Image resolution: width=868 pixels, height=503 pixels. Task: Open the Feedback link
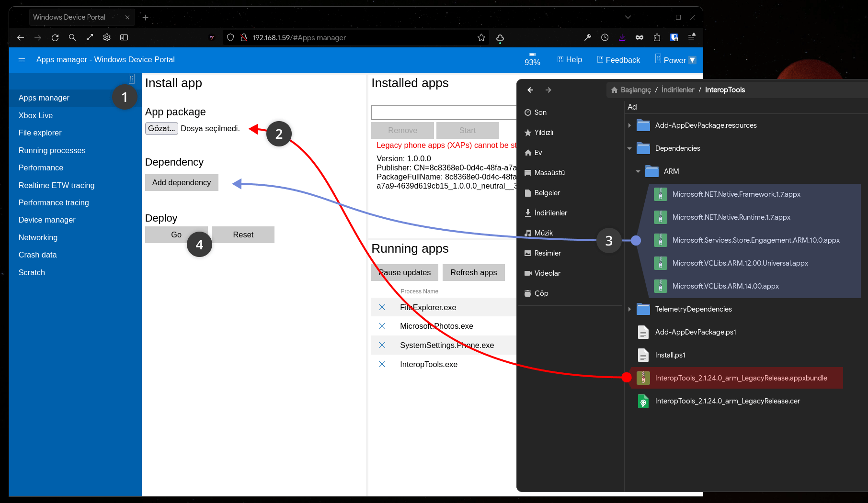click(x=618, y=60)
